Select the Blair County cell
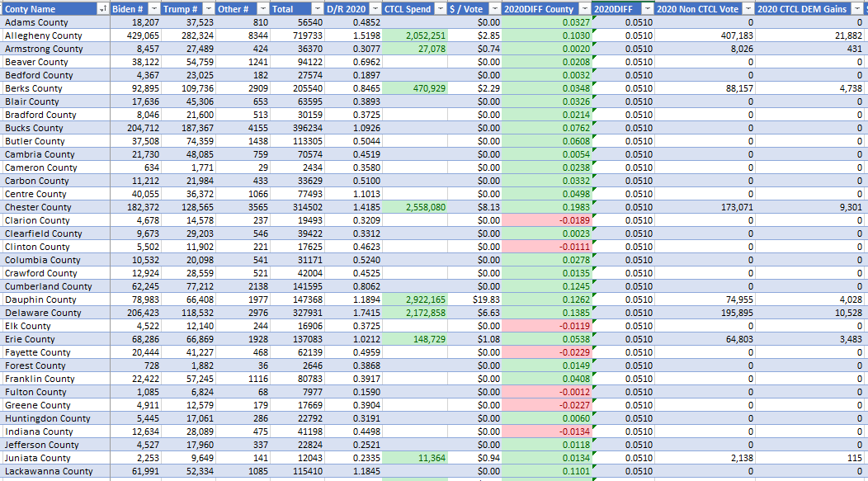Viewport: 868px width, 481px height. click(x=54, y=101)
